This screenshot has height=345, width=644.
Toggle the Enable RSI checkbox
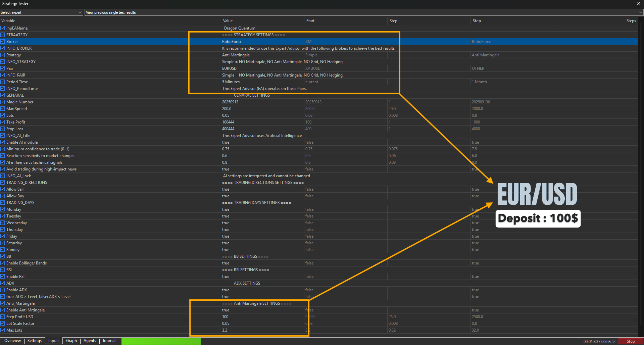tap(3, 277)
